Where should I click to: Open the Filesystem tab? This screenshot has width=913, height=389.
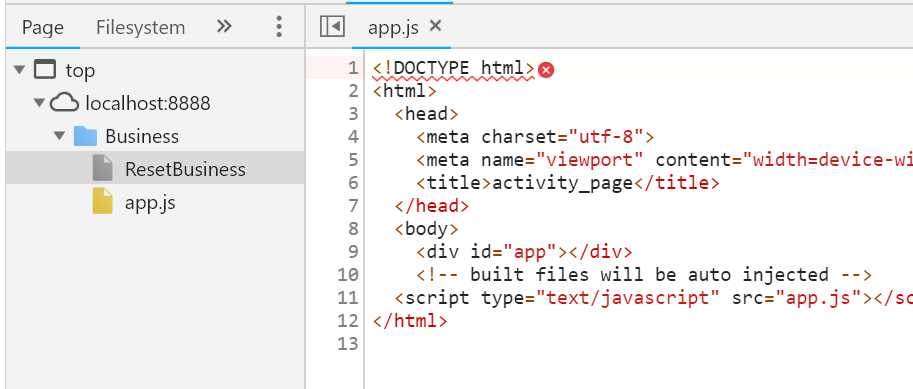(140, 27)
